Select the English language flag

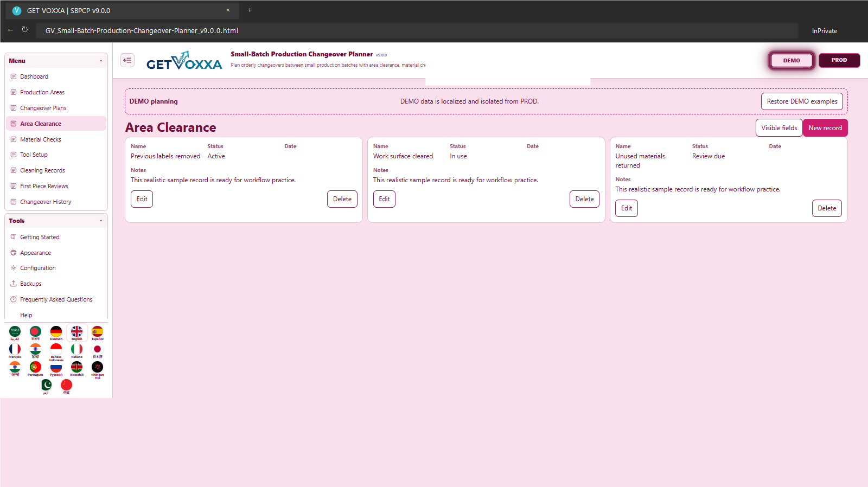tap(76, 333)
